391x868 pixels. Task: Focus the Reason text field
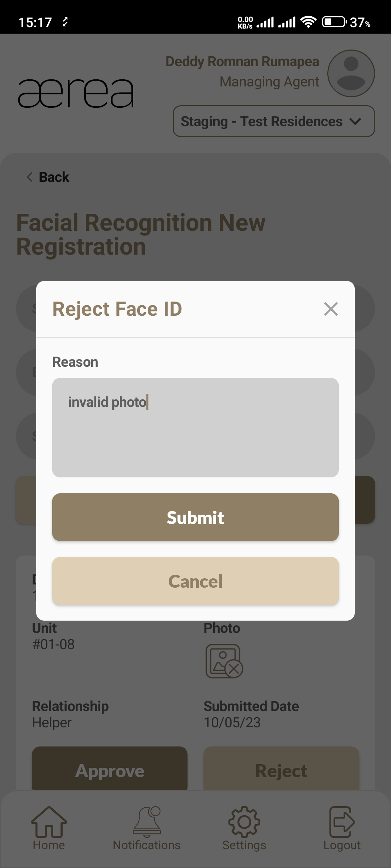pyautogui.click(x=195, y=427)
